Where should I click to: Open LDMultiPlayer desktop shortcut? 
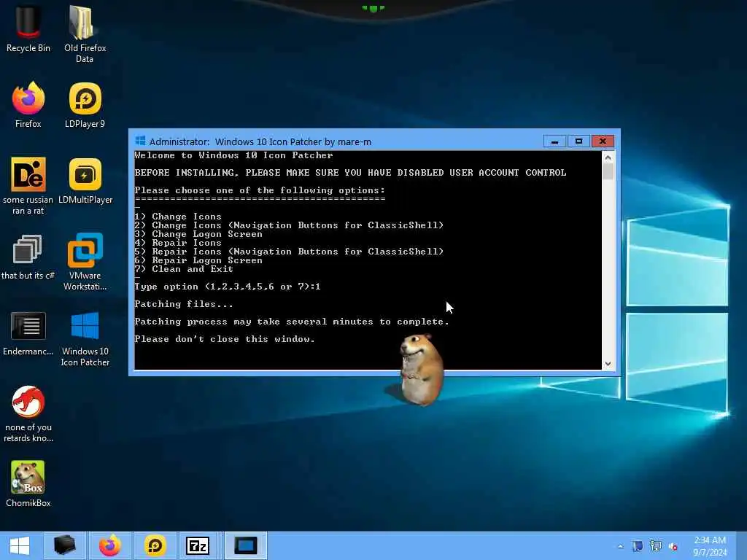click(x=85, y=181)
